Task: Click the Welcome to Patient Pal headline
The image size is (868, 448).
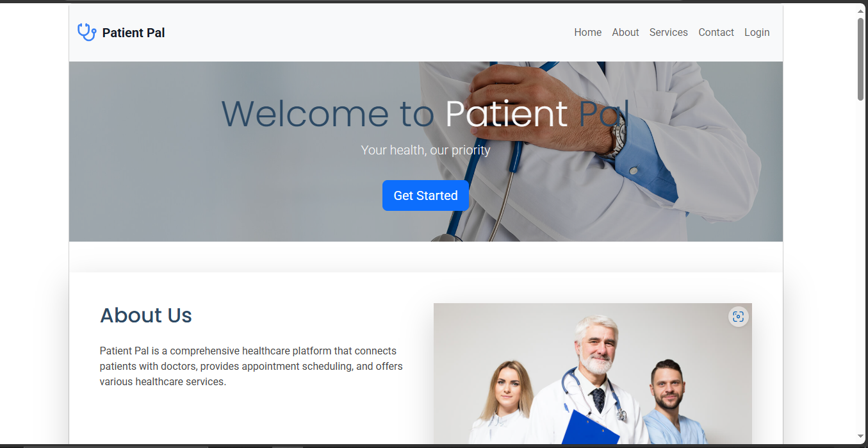Action: tap(425, 113)
